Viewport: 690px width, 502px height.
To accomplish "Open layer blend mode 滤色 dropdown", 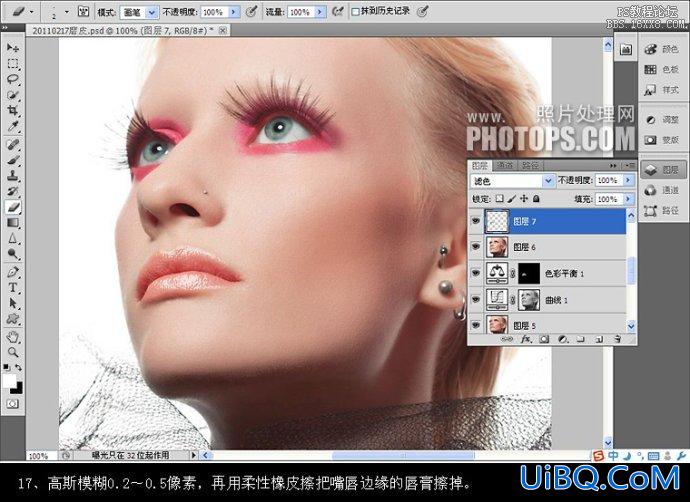I will (x=548, y=180).
